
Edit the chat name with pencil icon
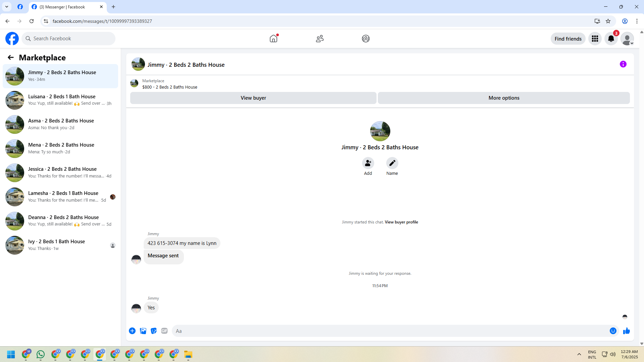392,163
